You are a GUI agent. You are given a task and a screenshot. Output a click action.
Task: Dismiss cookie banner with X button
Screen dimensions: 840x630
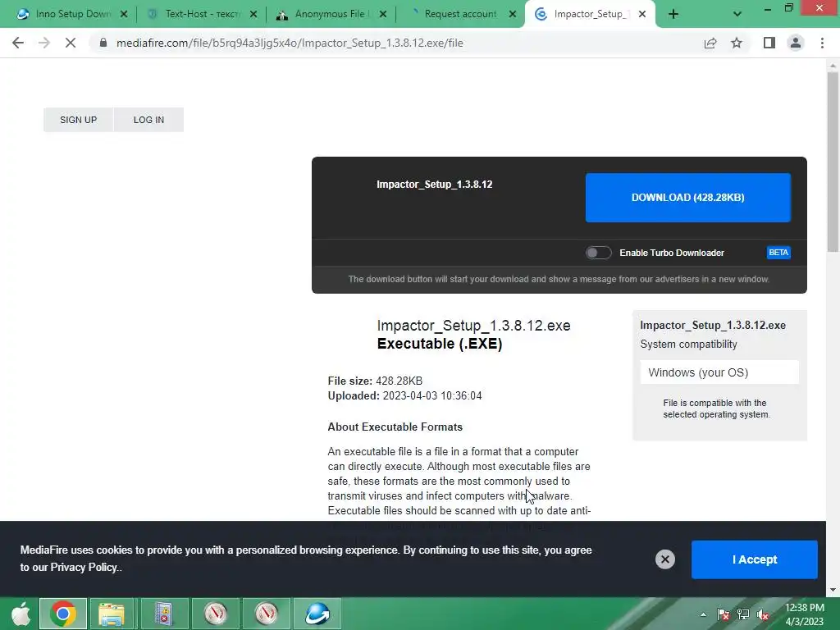[x=664, y=559]
